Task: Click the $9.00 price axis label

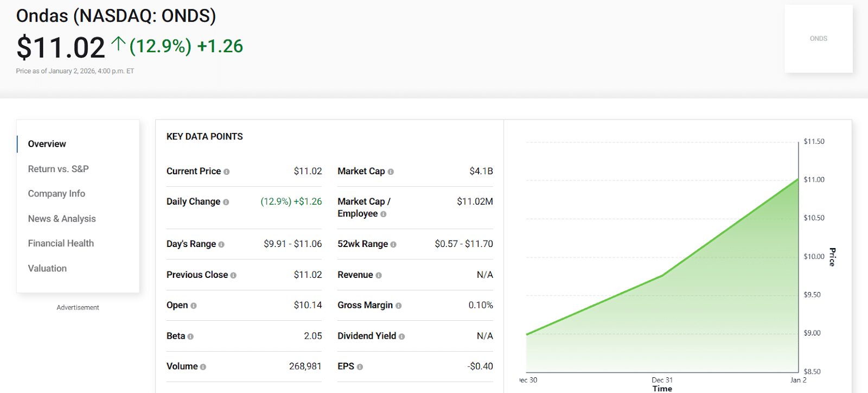Action: (x=812, y=333)
